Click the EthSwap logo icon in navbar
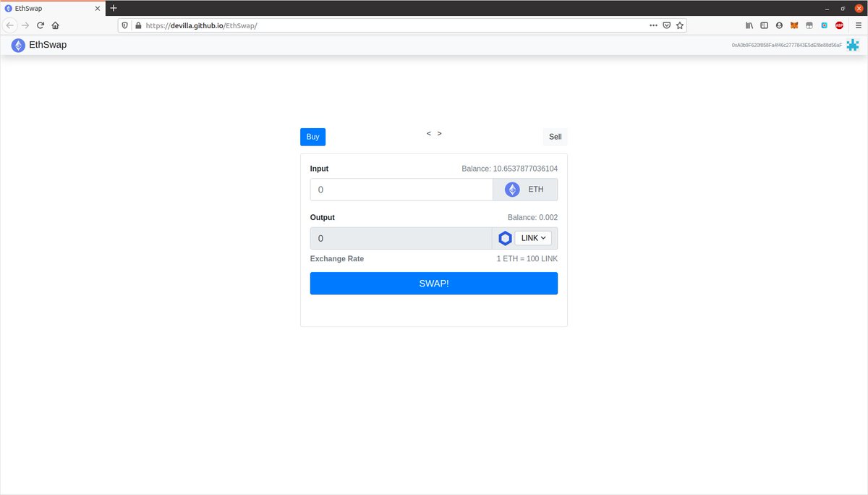Screen dimensions: 868x495 pos(18,45)
